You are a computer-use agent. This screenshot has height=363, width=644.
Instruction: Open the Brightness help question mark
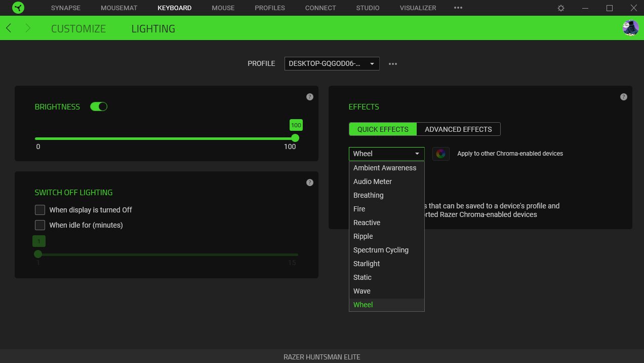pos(310,97)
